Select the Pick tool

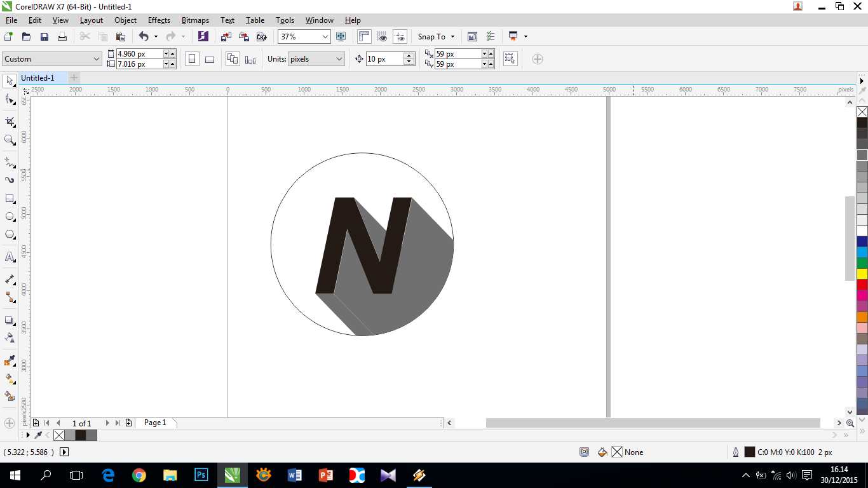(10, 81)
